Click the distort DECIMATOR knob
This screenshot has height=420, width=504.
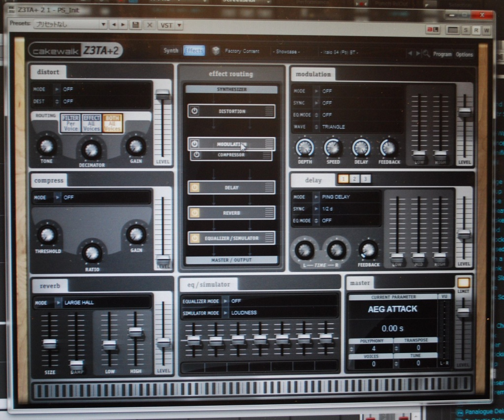tap(91, 150)
